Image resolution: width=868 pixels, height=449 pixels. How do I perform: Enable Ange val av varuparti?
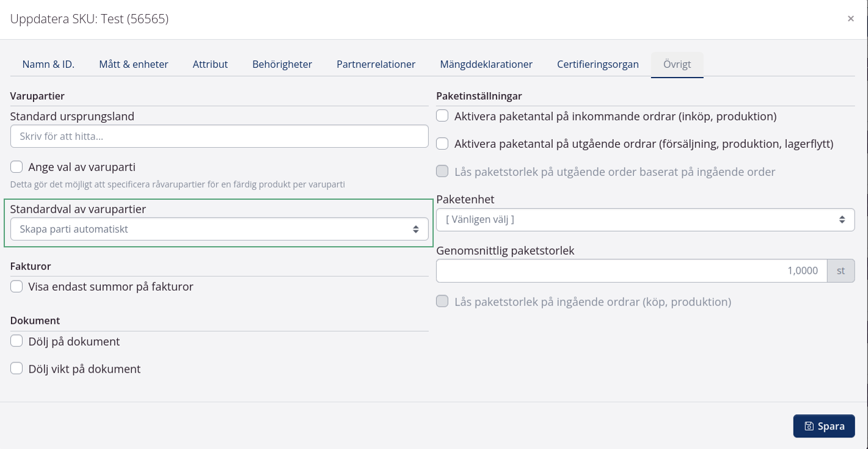(x=16, y=166)
